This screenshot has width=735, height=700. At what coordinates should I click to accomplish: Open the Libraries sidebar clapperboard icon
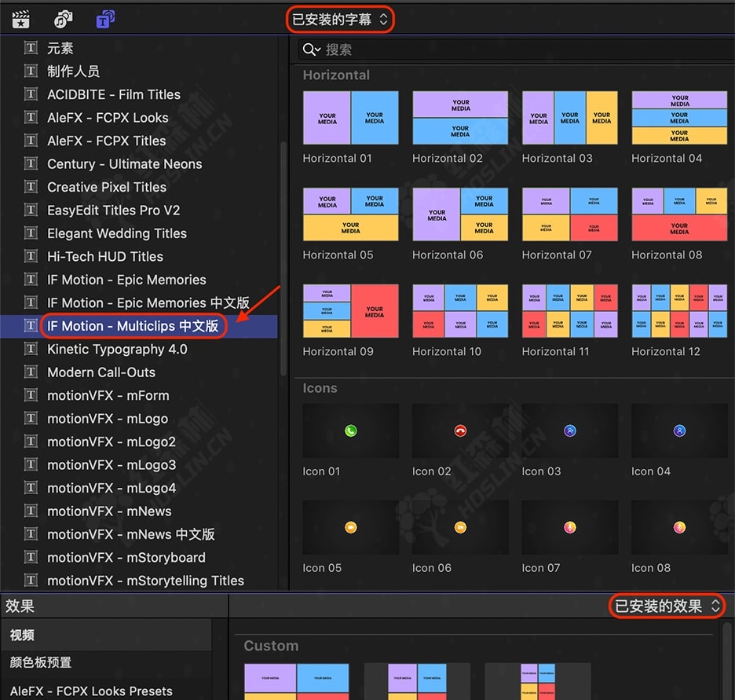tap(21, 20)
